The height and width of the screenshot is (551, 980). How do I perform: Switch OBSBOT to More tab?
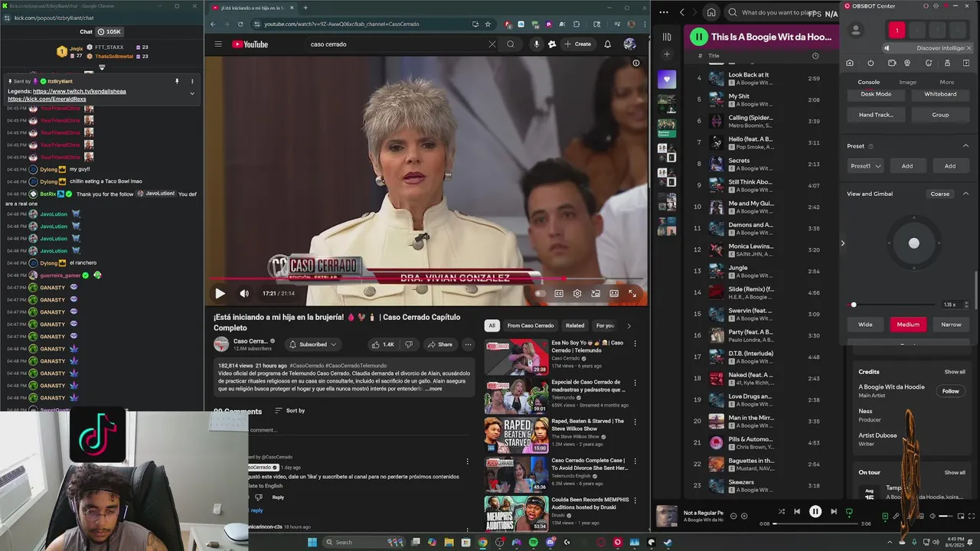pyautogui.click(x=947, y=82)
